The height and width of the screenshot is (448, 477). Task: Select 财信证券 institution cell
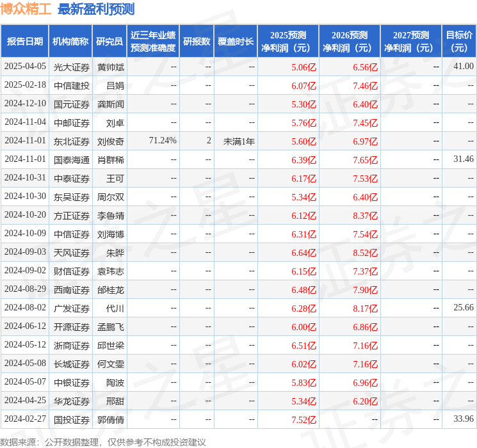(x=72, y=271)
